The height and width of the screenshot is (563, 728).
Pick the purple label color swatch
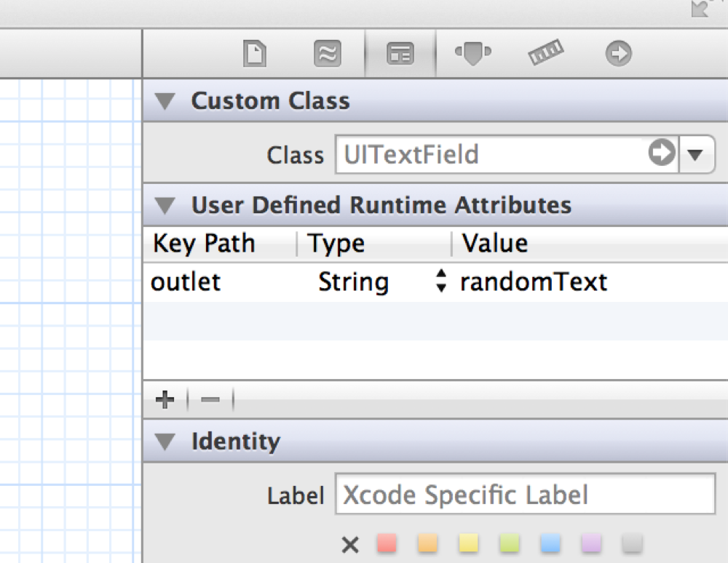(x=591, y=543)
